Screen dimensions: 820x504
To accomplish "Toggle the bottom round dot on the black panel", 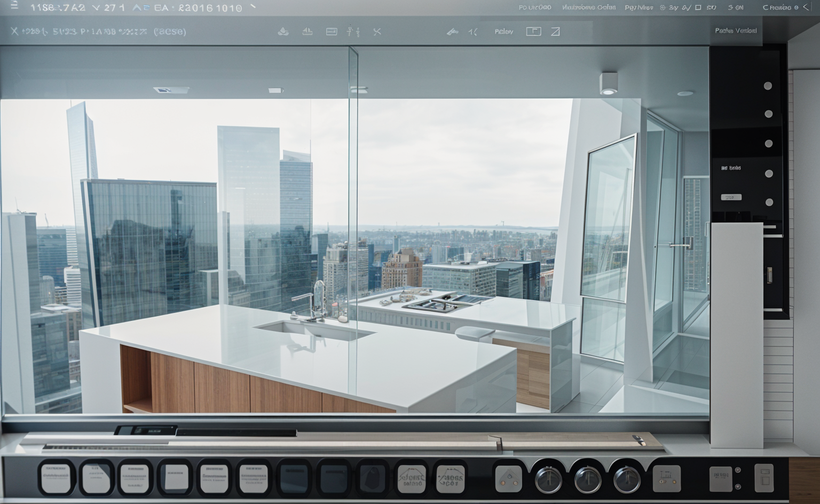I will pyautogui.click(x=769, y=202).
